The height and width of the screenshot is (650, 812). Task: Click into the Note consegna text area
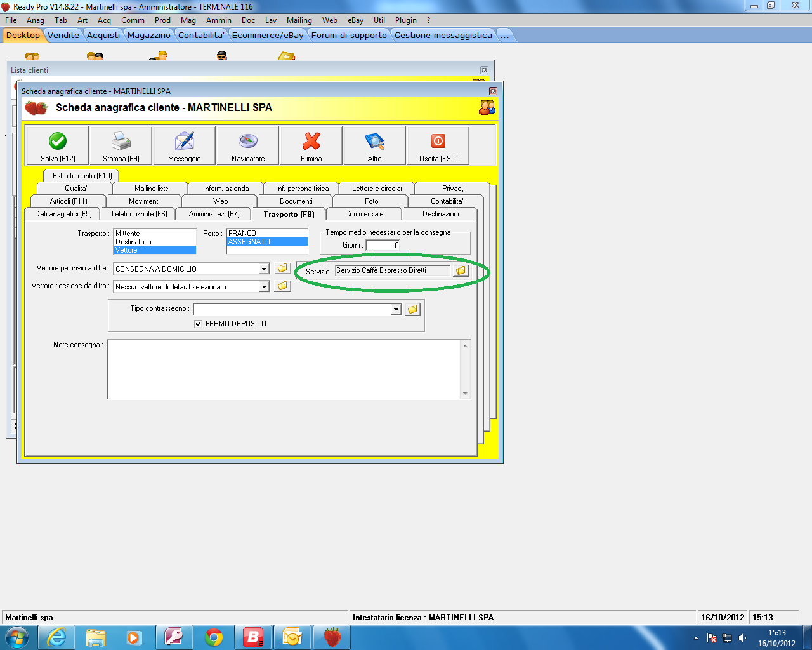(284, 369)
